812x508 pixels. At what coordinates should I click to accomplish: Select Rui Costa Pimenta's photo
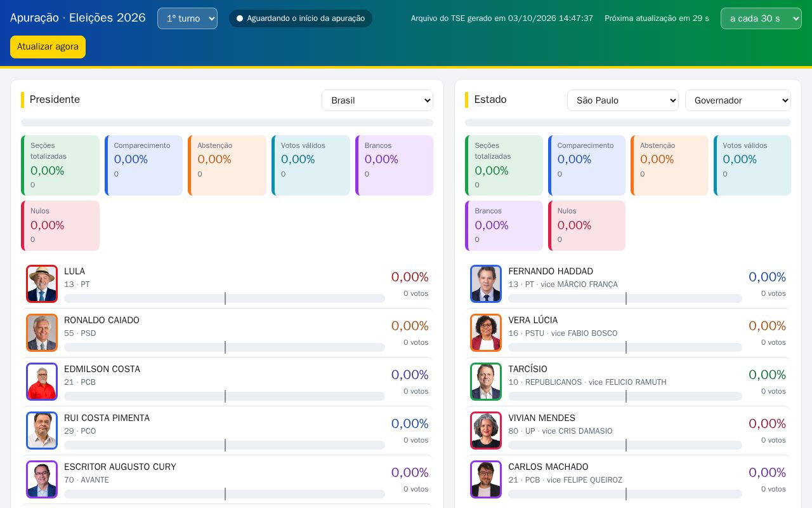[x=42, y=431]
